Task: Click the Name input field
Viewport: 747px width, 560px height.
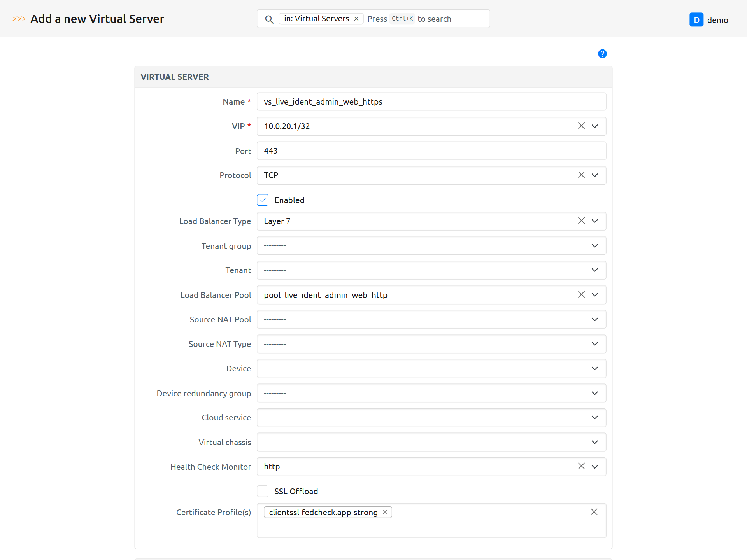Action: [431, 102]
